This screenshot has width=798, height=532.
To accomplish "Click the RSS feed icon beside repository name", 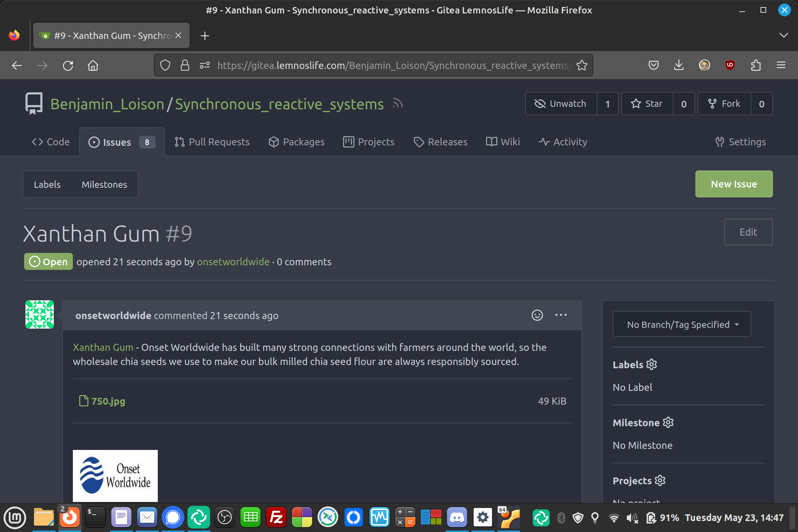I will 398,104.
